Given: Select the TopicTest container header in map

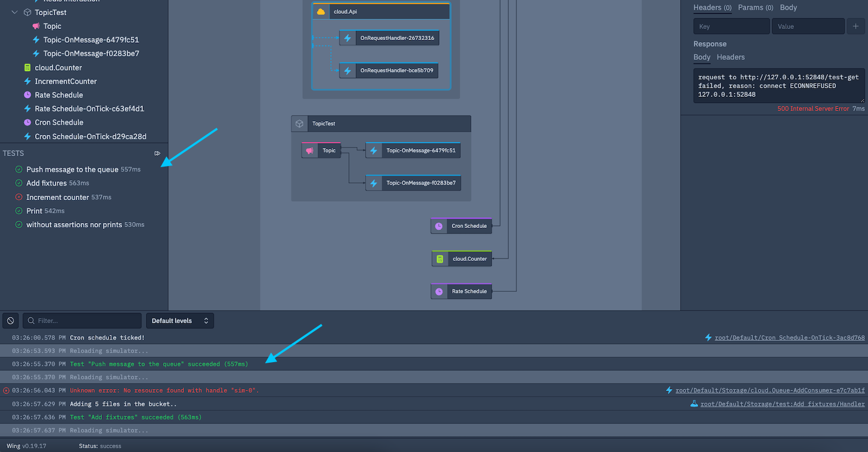Looking at the screenshot, I should click(x=381, y=124).
